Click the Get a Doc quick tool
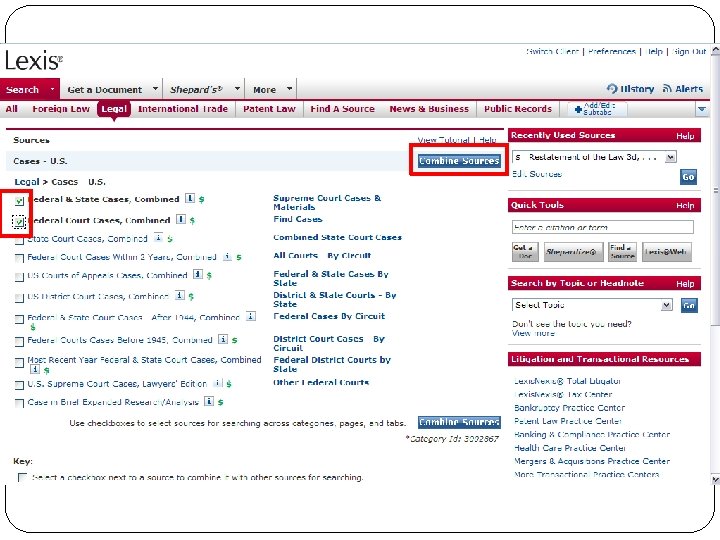This screenshot has width=720, height=540. click(525, 252)
